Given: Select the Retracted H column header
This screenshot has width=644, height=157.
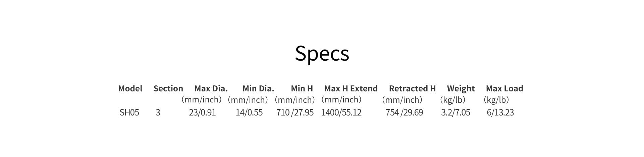Looking at the screenshot, I should [x=412, y=88].
